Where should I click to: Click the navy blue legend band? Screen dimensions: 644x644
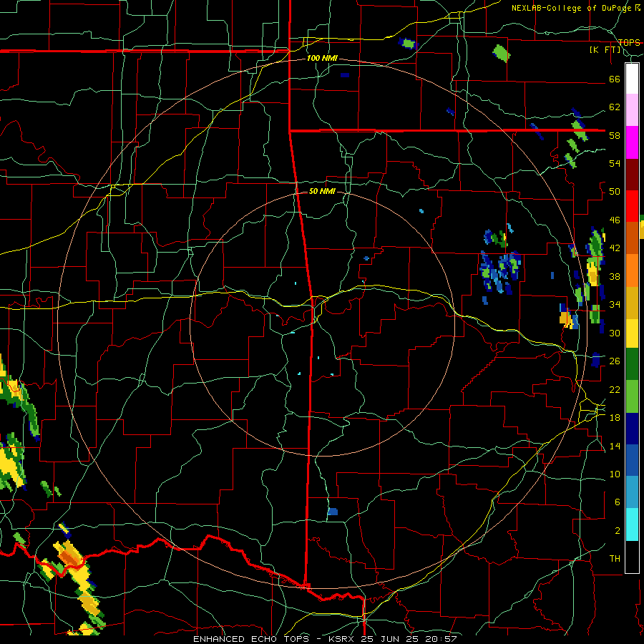click(632, 429)
